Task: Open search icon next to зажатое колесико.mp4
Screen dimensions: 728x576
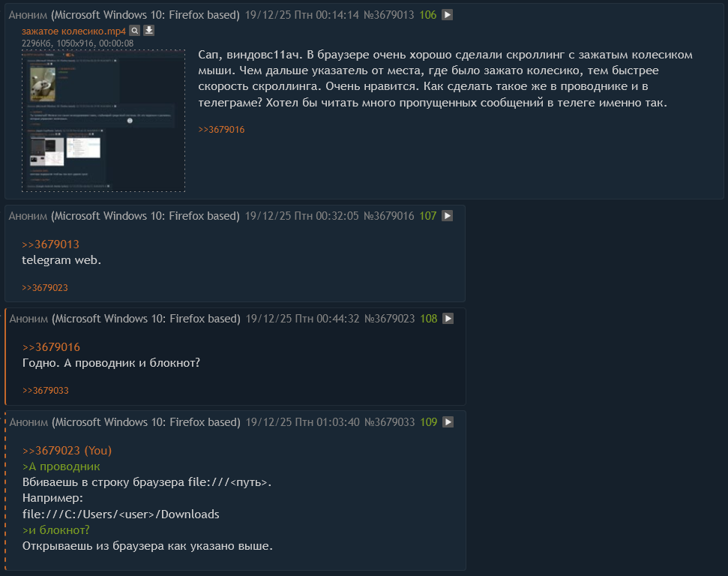Action: (x=135, y=31)
